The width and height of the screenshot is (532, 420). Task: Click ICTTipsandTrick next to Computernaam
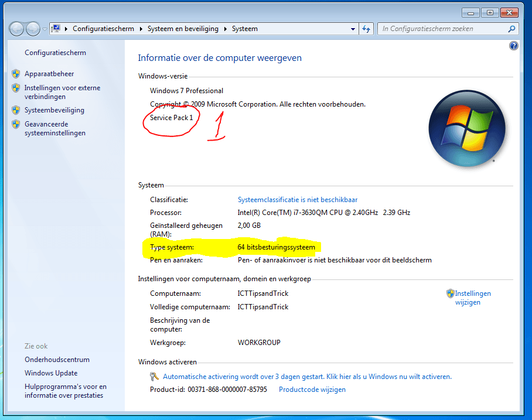point(263,293)
